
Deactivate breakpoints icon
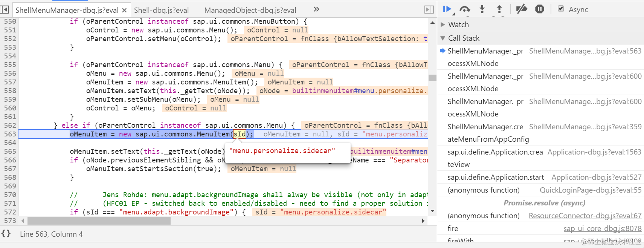tap(522, 9)
